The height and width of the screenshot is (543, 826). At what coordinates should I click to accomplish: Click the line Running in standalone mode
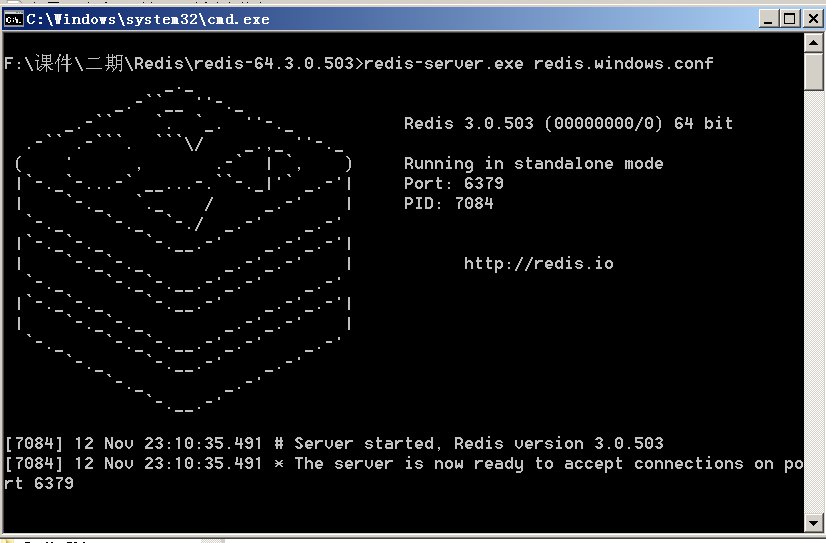coord(533,163)
